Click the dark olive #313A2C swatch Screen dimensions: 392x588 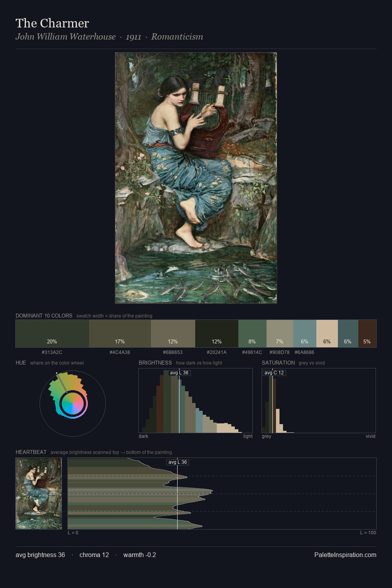tap(52, 334)
